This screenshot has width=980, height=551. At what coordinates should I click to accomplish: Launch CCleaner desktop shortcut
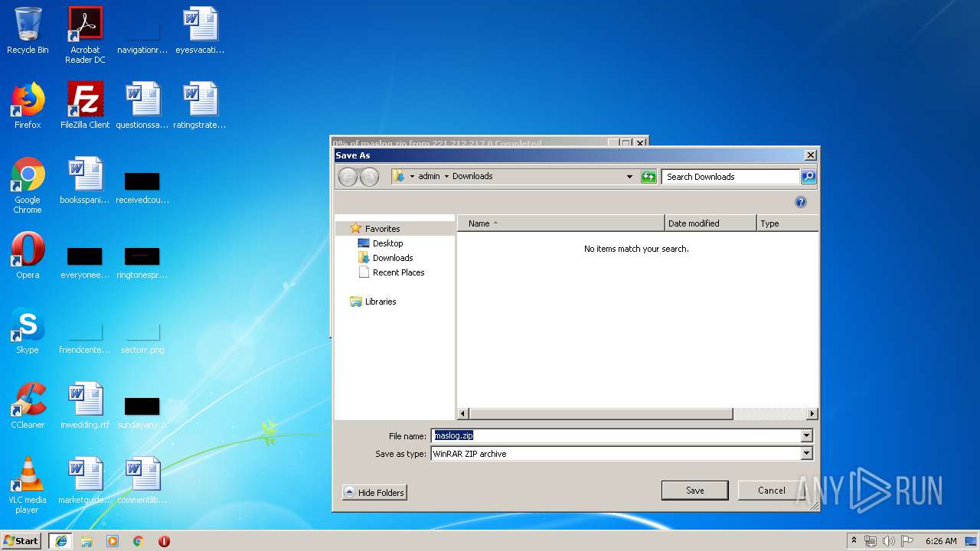click(x=28, y=406)
